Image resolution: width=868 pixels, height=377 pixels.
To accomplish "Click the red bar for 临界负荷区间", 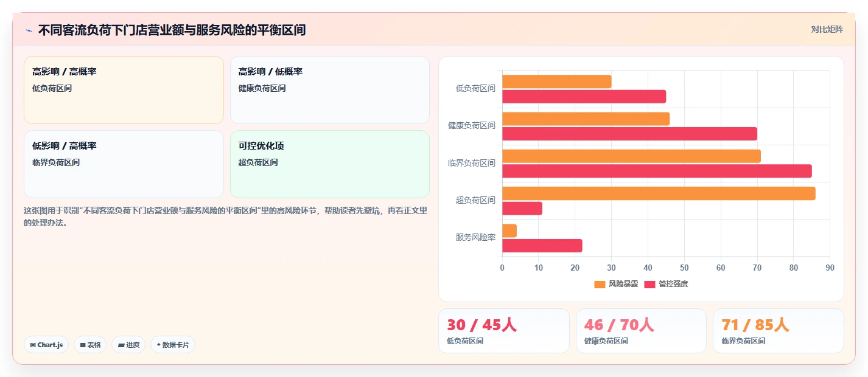I will tap(657, 171).
